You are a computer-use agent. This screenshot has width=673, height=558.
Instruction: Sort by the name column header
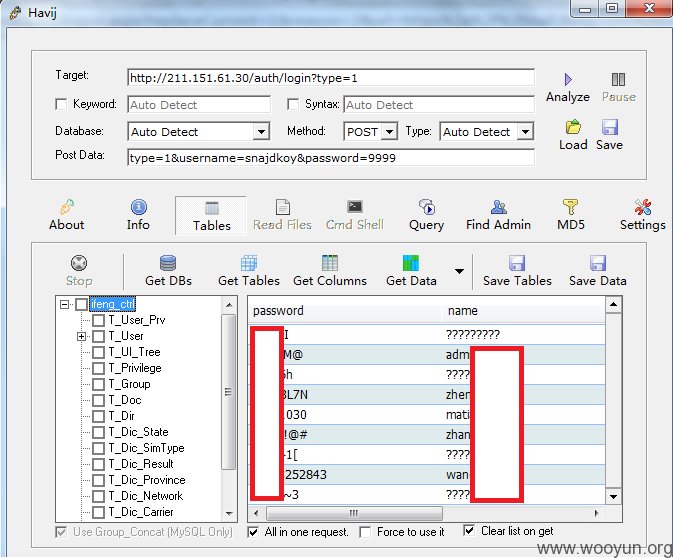(524, 310)
